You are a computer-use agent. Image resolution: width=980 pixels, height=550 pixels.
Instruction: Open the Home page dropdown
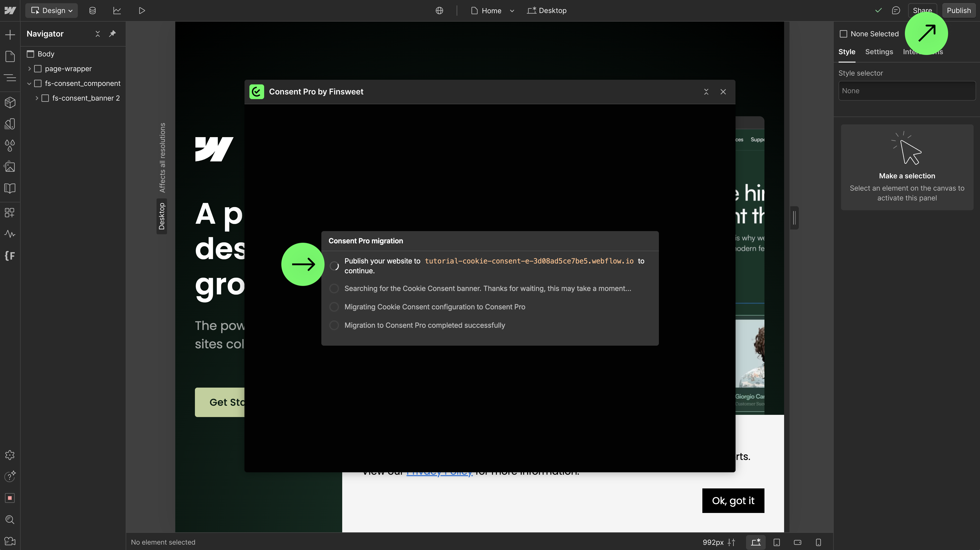pos(493,11)
